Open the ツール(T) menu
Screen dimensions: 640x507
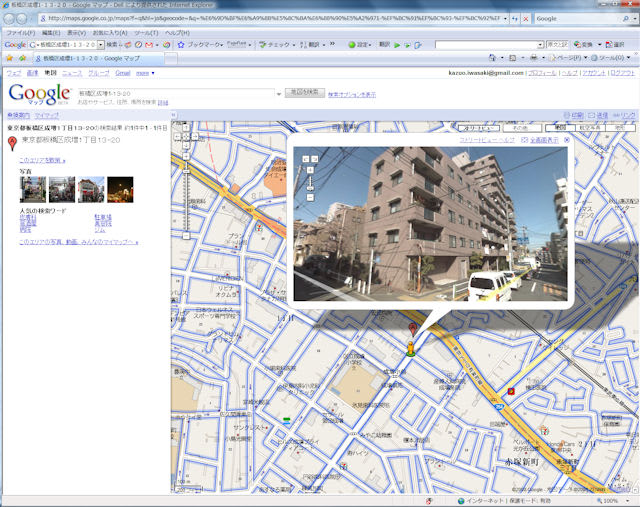tap(146, 33)
